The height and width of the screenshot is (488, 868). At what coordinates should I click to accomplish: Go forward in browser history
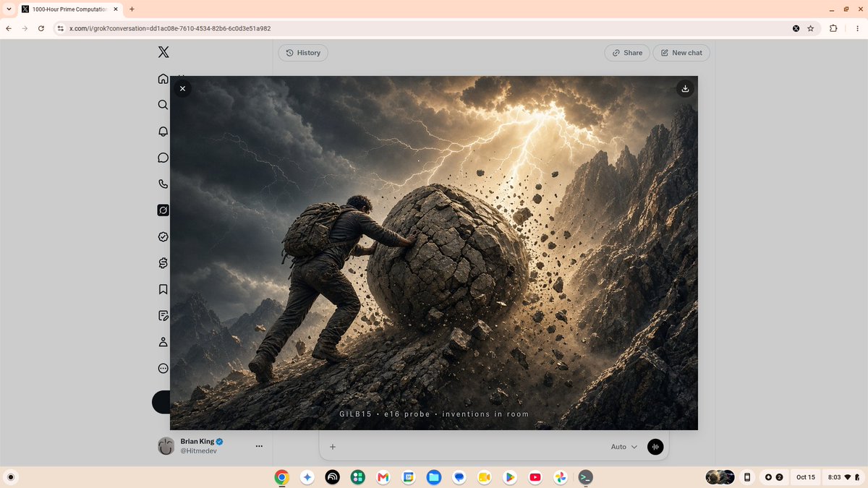point(25,28)
